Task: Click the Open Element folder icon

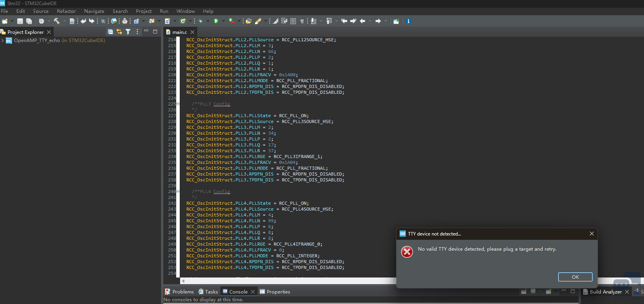Action: (248, 21)
